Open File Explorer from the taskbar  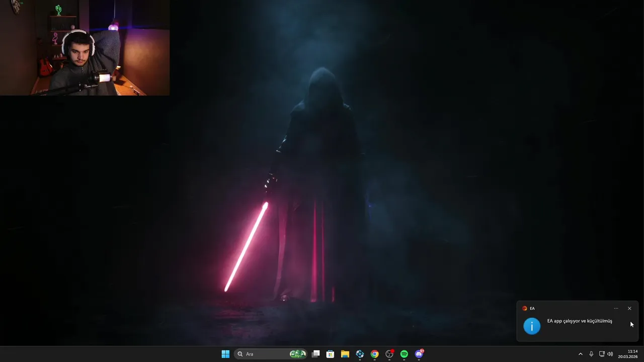click(x=345, y=354)
